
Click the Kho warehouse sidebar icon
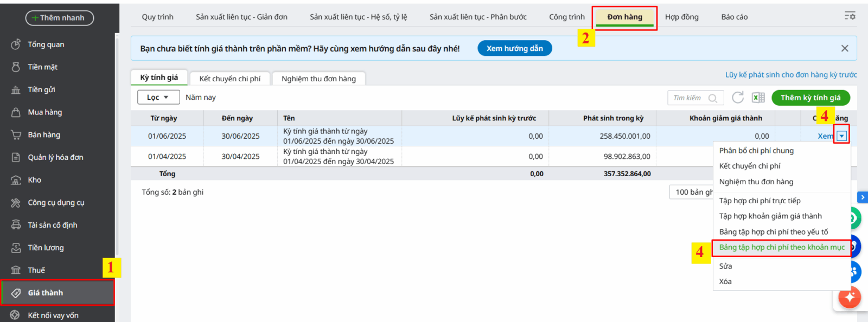(x=16, y=180)
